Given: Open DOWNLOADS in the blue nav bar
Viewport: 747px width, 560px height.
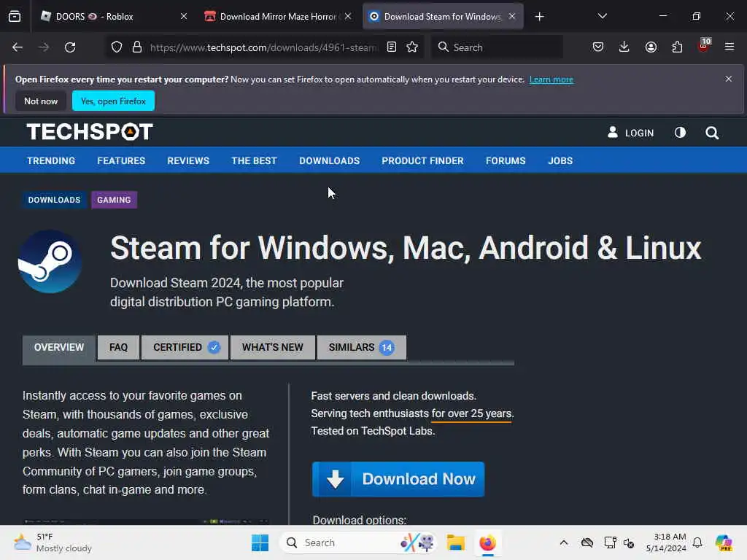Looking at the screenshot, I should (x=330, y=161).
